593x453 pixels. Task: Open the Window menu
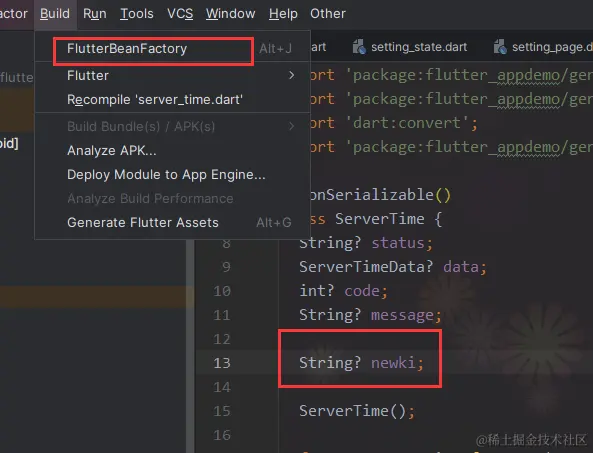[x=230, y=14]
